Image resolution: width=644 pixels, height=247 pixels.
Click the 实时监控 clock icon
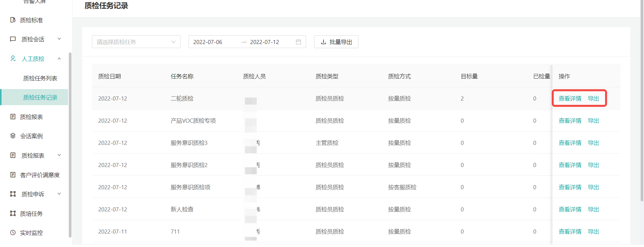click(x=13, y=233)
